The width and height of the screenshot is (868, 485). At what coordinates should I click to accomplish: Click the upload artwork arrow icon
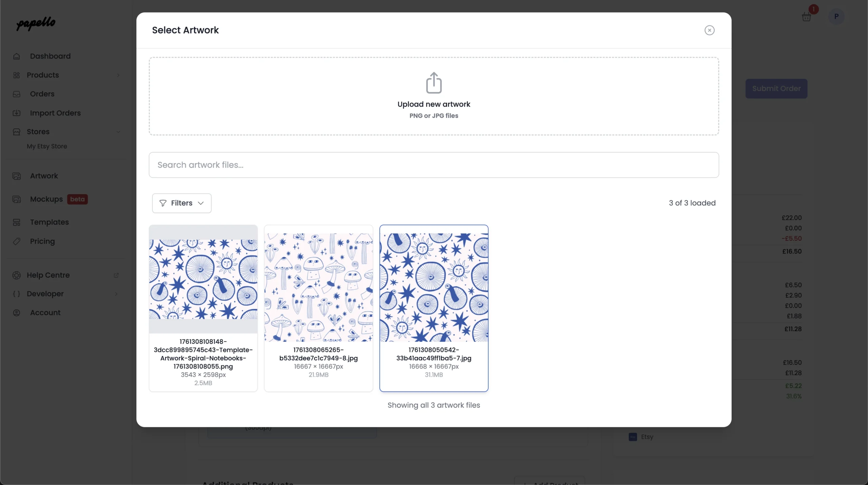[x=434, y=82]
